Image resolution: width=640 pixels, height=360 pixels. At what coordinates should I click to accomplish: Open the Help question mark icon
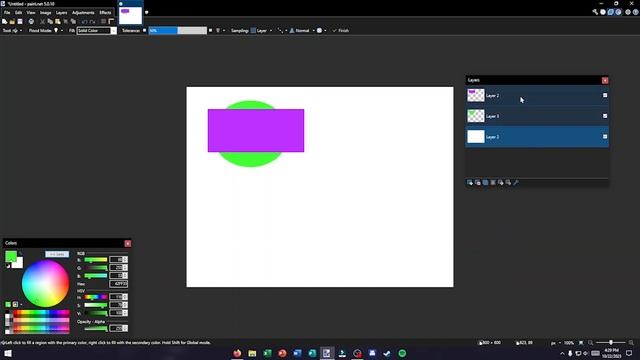coord(636,12)
